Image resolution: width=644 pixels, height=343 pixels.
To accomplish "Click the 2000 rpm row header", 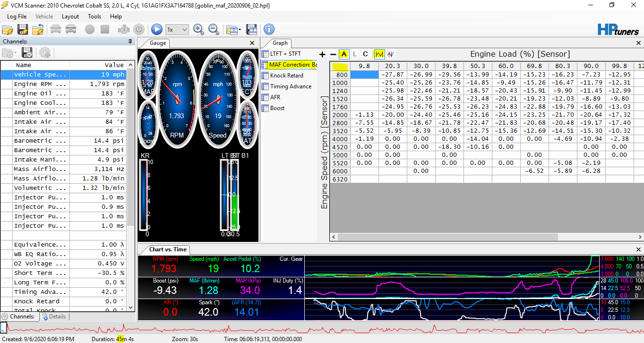I will pyautogui.click(x=340, y=115).
